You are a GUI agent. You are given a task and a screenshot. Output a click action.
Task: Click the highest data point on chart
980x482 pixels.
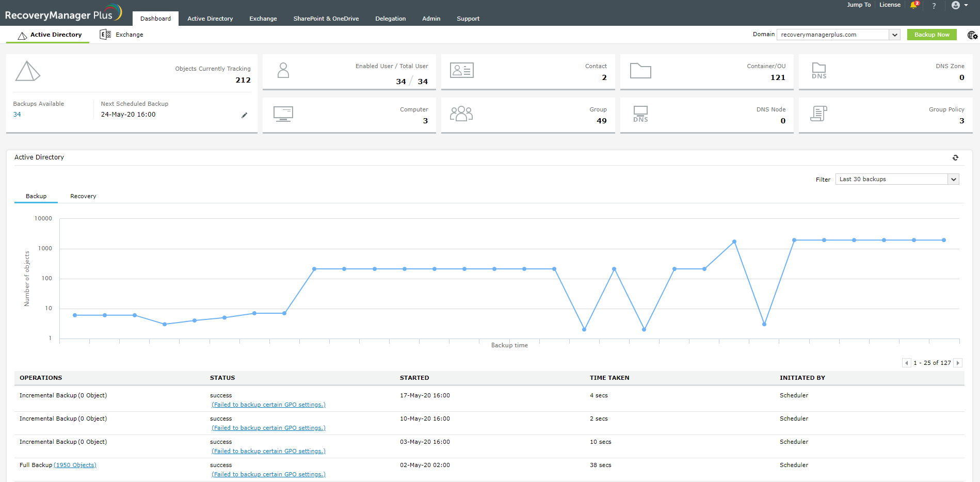734,242
